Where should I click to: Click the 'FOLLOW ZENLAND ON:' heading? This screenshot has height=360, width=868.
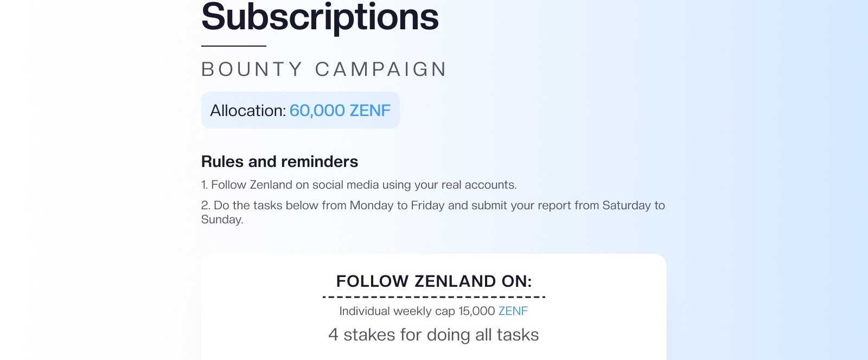[x=434, y=281]
